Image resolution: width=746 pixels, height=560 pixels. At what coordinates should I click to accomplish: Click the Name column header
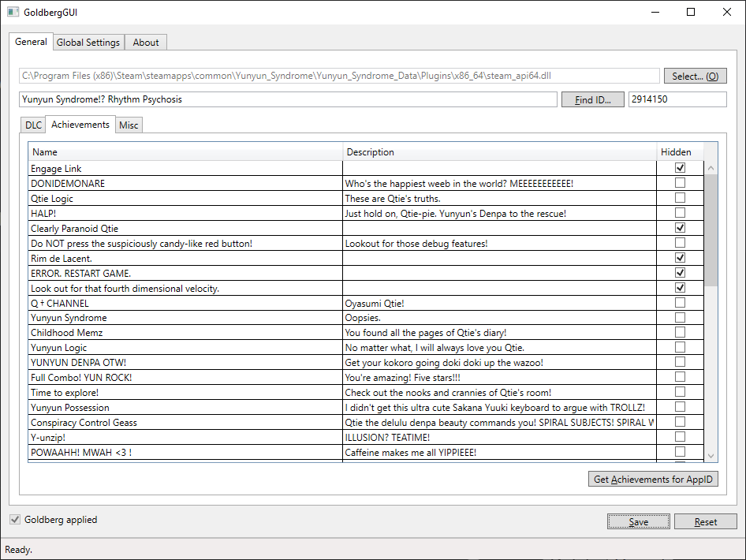tap(185, 152)
